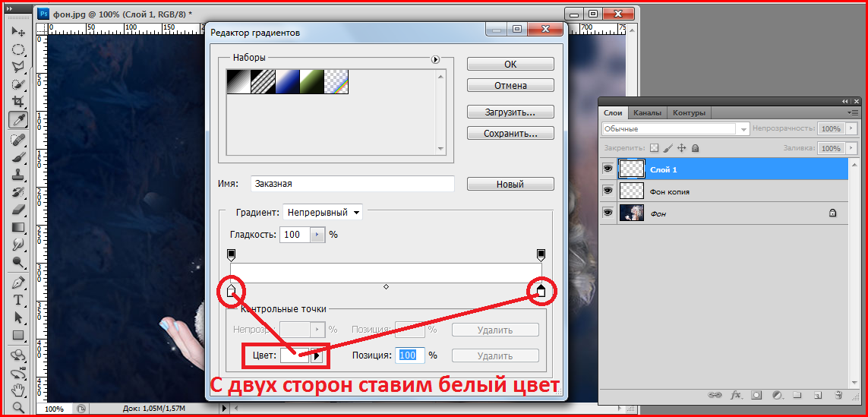868x417 pixels.
Task: Select the History Brush tool
Action: (17, 191)
